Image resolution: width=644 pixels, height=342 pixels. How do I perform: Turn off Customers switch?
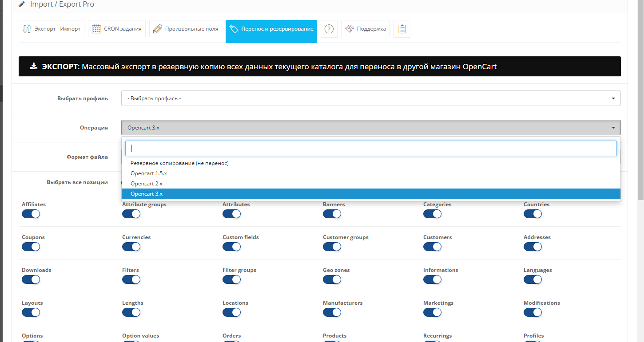tap(432, 247)
